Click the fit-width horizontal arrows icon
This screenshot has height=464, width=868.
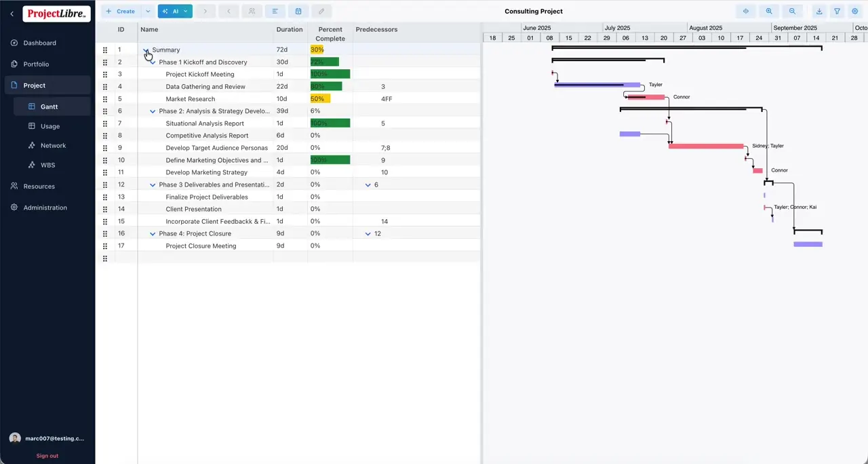[746, 11]
